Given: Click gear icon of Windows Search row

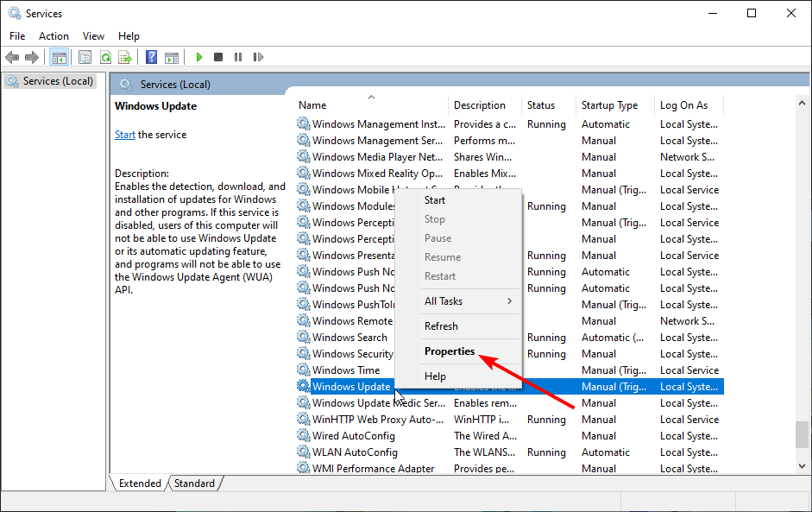Looking at the screenshot, I should click(x=303, y=337).
